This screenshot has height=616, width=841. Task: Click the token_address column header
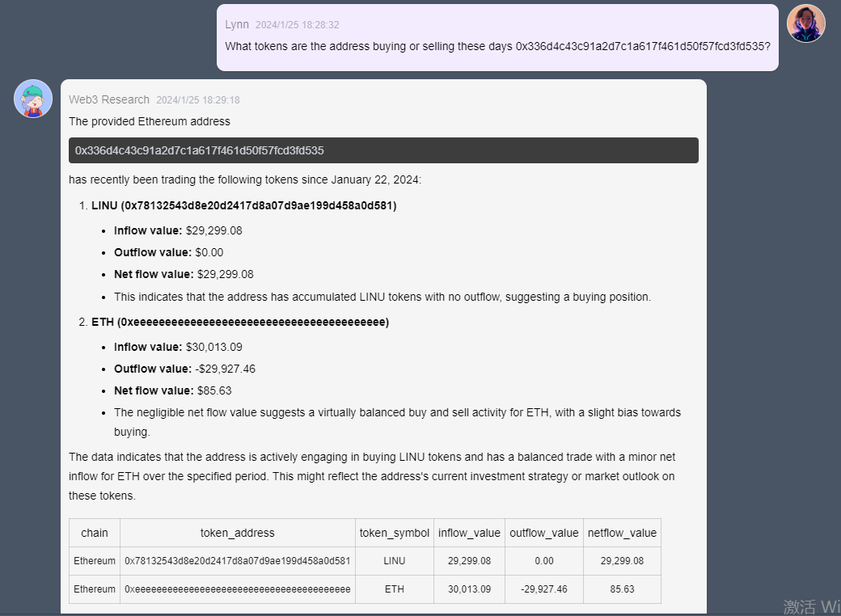coord(238,533)
